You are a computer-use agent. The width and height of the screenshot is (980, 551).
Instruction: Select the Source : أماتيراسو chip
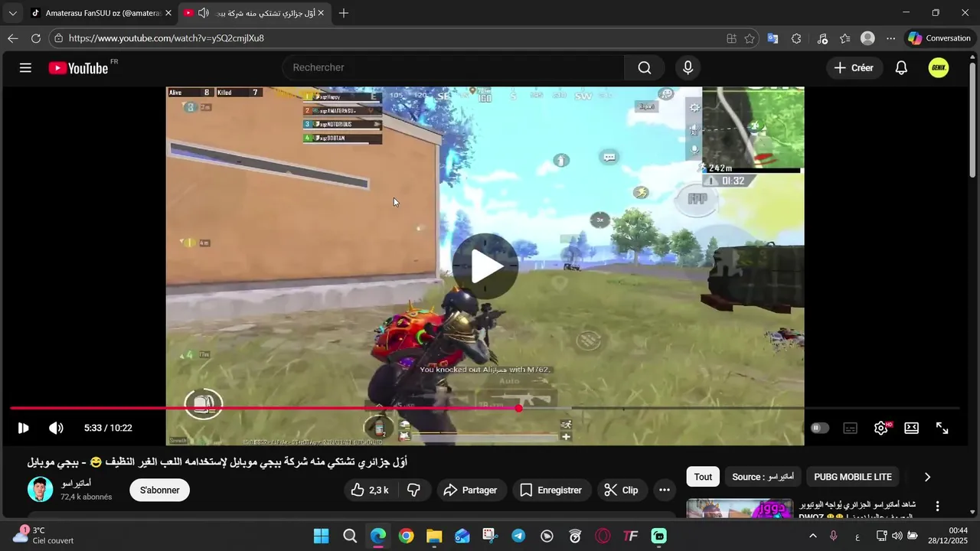point(763,477)
